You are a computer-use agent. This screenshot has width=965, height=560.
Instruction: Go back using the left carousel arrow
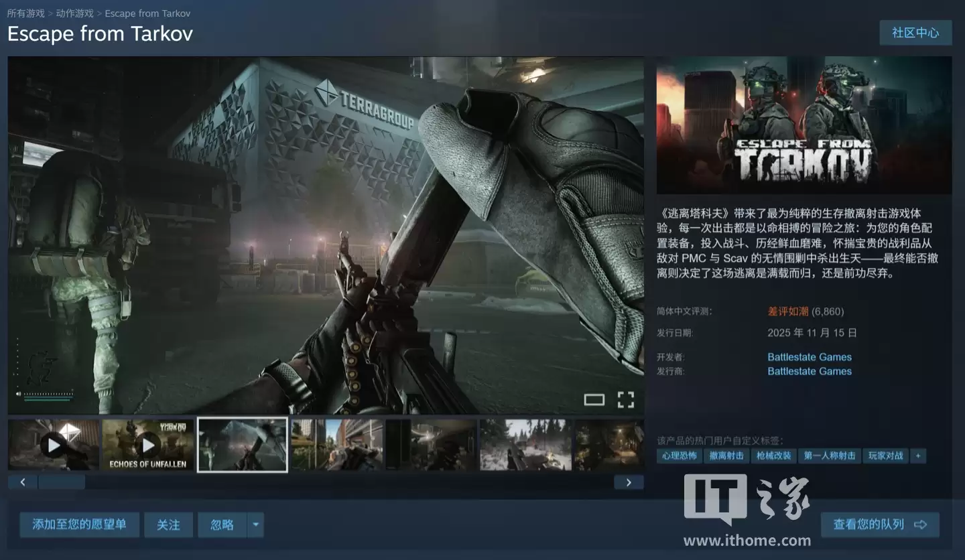coord(22,482)
